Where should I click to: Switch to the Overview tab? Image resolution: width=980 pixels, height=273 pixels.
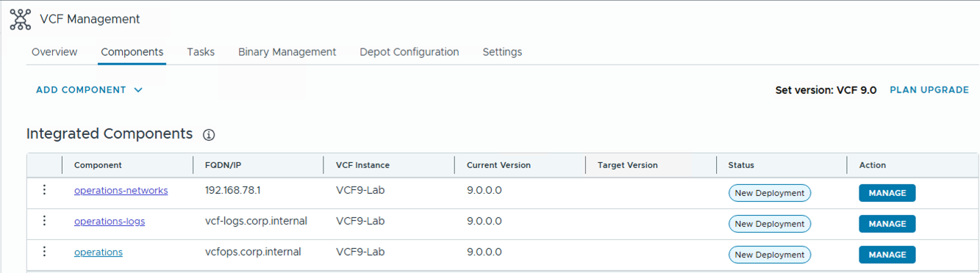pyautogui.click(x=54, y=52)
